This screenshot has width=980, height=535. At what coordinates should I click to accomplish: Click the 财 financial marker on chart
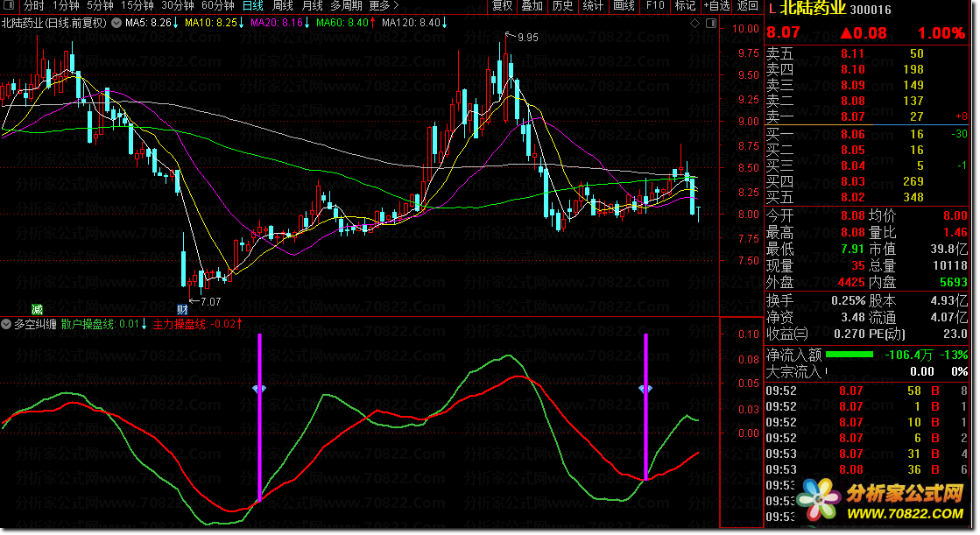[x=182, y=309]
